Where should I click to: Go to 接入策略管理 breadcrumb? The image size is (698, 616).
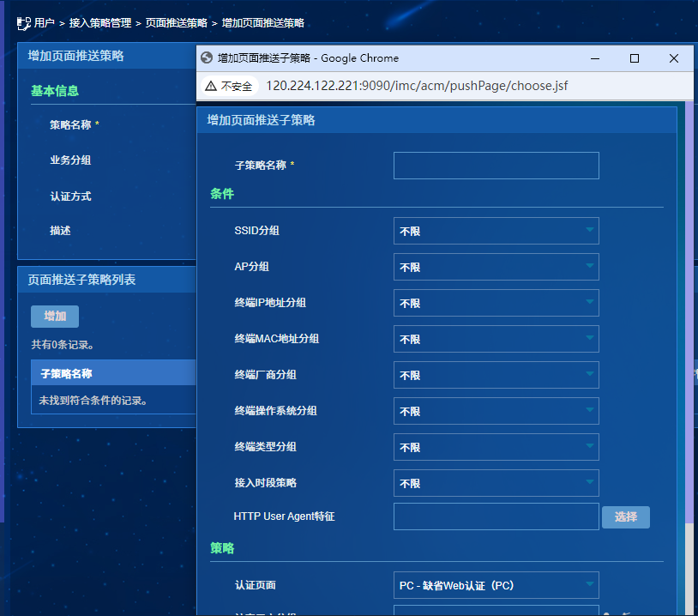point(100,23)
